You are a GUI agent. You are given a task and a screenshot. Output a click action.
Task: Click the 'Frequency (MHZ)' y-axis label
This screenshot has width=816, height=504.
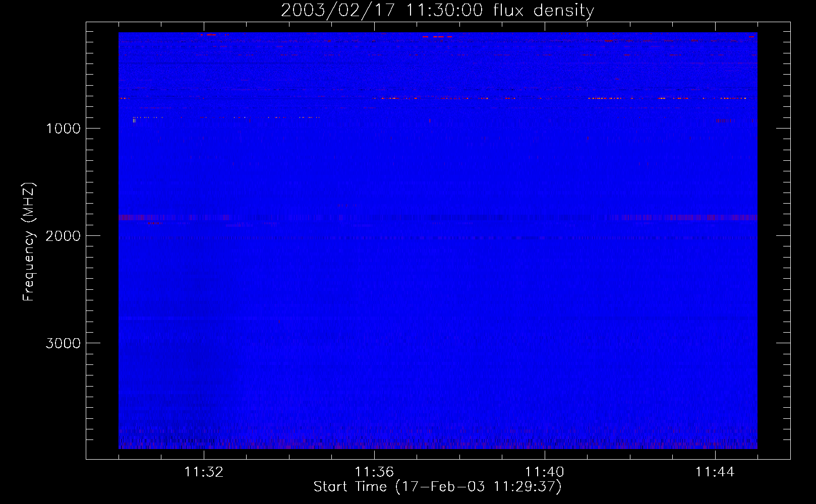point(29,242)
